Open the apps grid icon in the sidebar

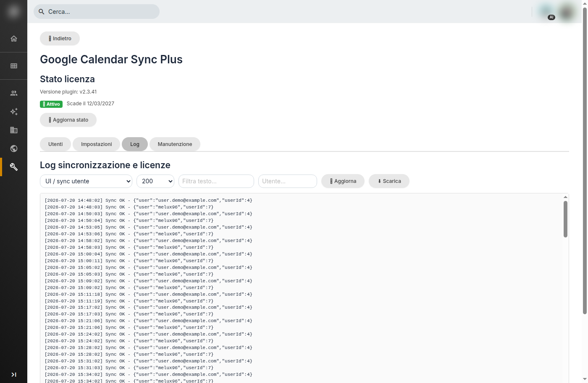[14, 66]
